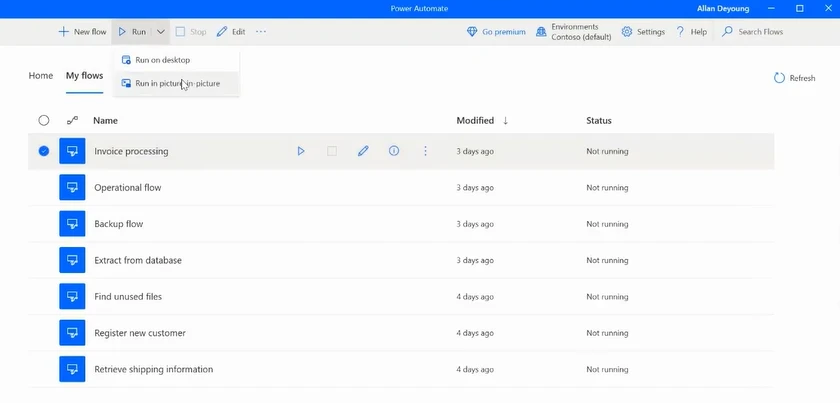Edit Invoice processing with the pencil icon
This screenshot has height=403, width=840.
pos(363,151)
